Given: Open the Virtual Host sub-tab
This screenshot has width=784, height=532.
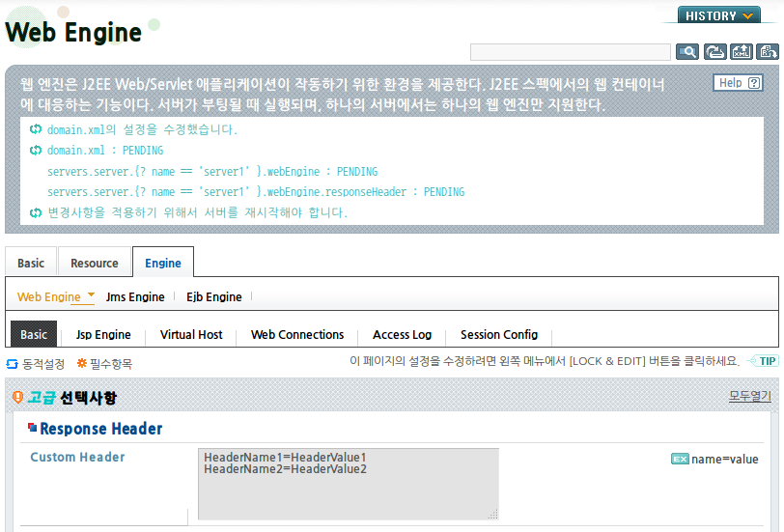Looking at the screenshot, I should [x=191, y=334].
